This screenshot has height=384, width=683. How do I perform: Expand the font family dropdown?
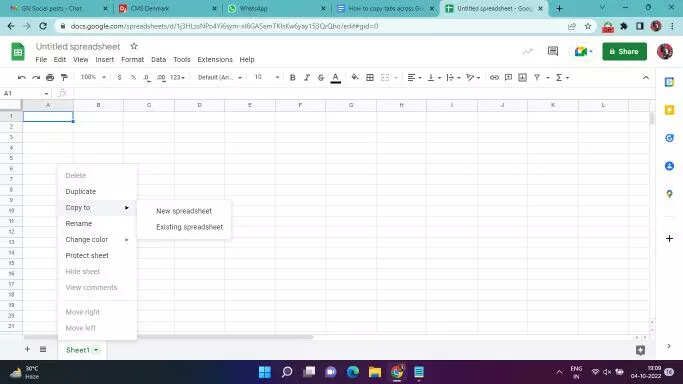220,77
